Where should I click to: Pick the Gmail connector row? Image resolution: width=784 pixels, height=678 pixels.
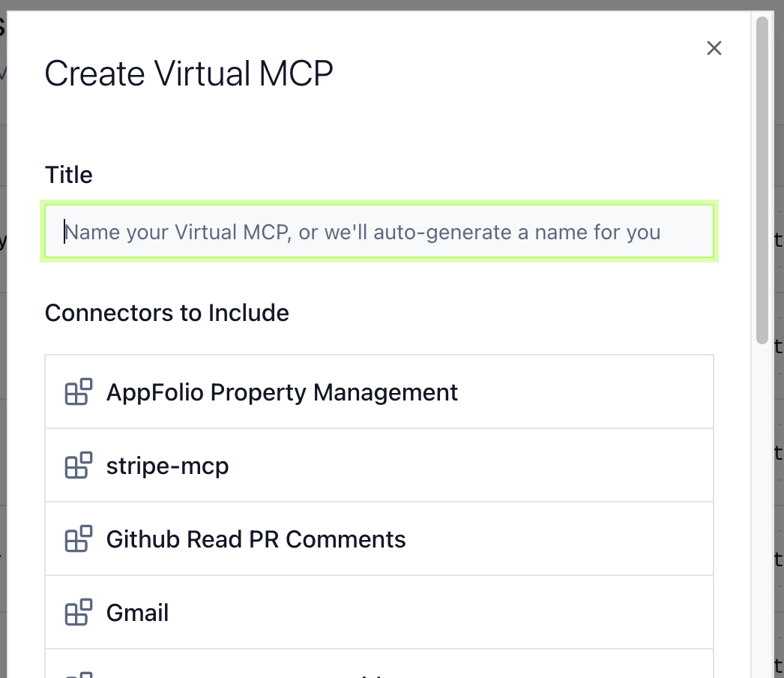379,613
